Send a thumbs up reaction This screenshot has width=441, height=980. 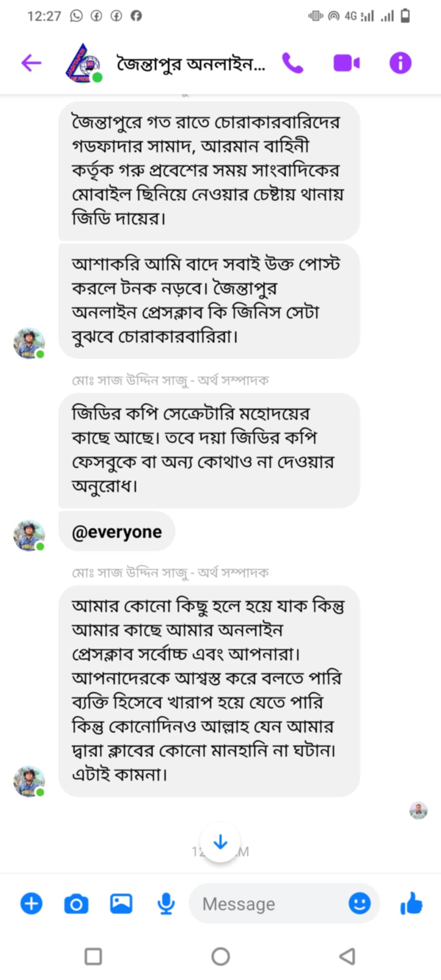click(411, 903)
